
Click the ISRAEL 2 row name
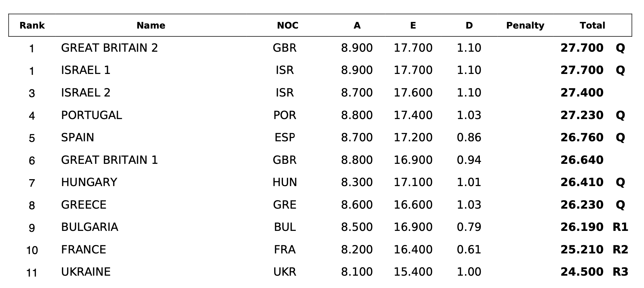pyautogui.click(x=86, y=93)
